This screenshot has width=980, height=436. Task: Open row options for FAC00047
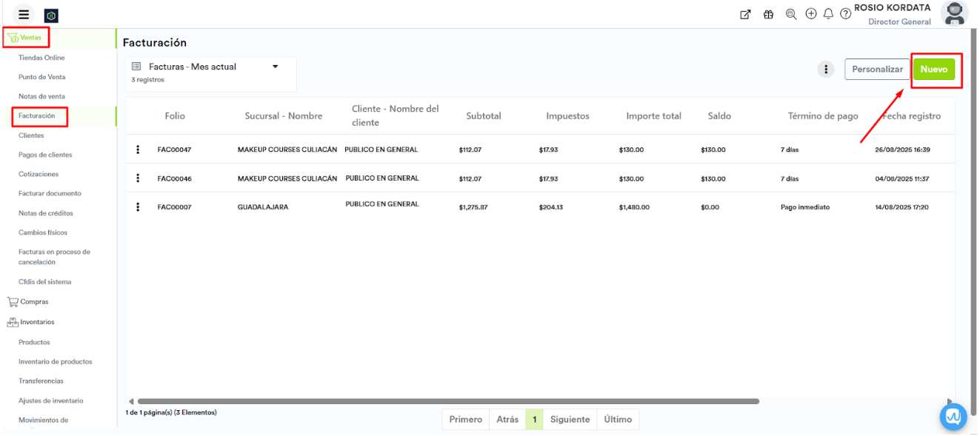click(x=138, y=150)
